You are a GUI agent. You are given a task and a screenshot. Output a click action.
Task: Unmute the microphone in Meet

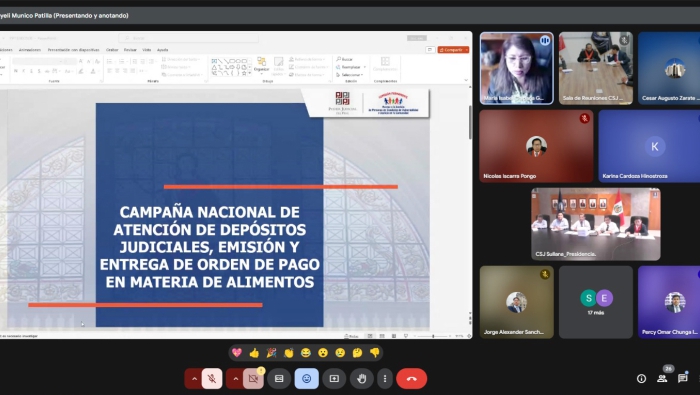(x=212, y=378)
